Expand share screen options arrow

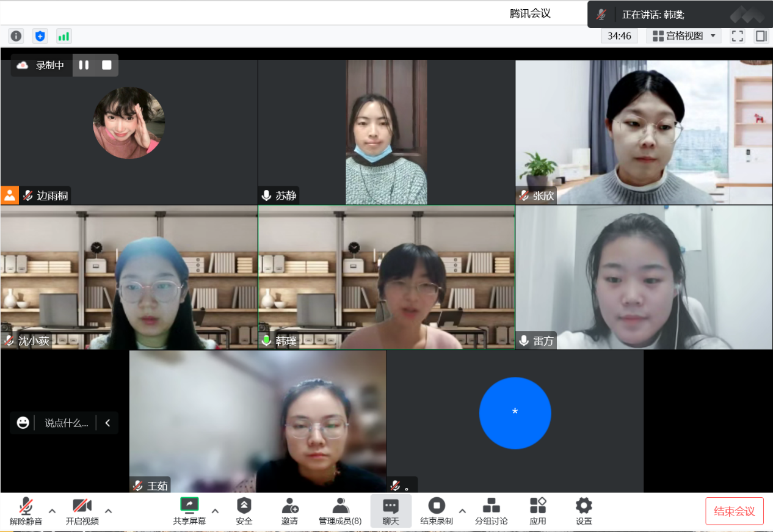215,511
